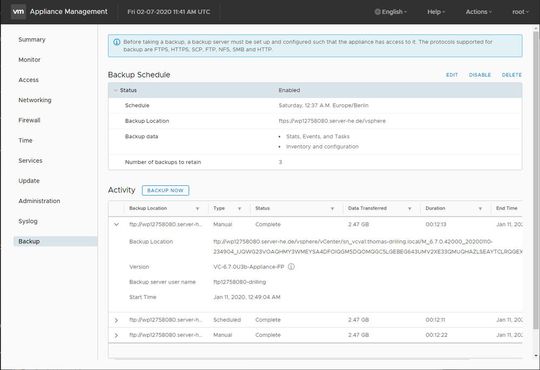Open the Help dropdown menu
Screen dimensions: 540x370
tap(436, 12)
